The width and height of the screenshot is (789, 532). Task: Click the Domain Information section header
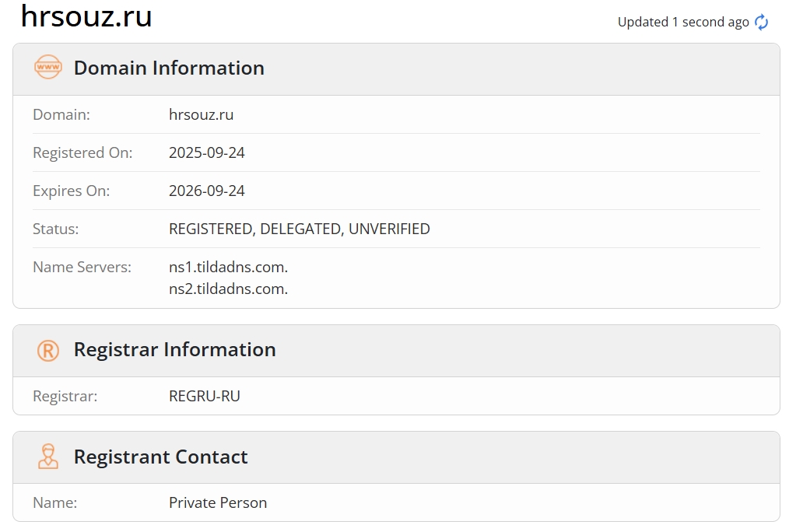[169, 68]
